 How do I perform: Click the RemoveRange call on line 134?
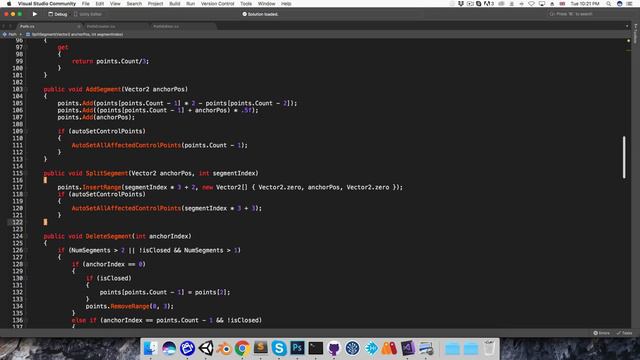[x=130, y=306]
